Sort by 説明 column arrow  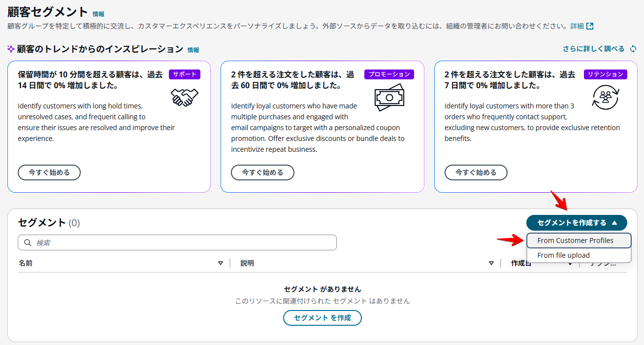(x=491, y=263)
